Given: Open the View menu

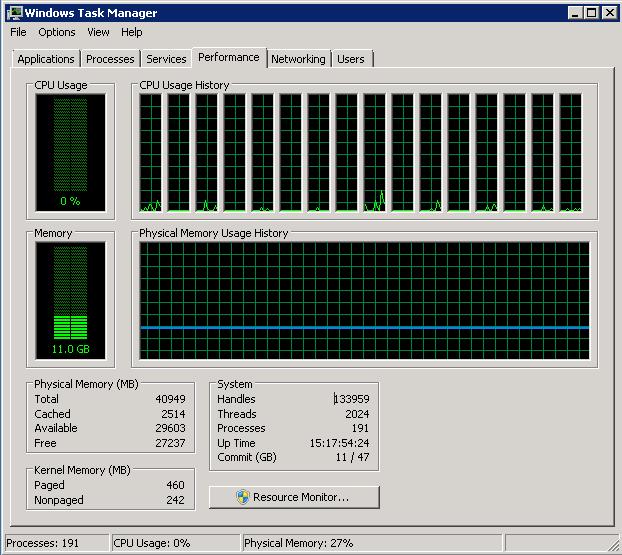Looking at the screenshot, I should (x=98, y=32).
